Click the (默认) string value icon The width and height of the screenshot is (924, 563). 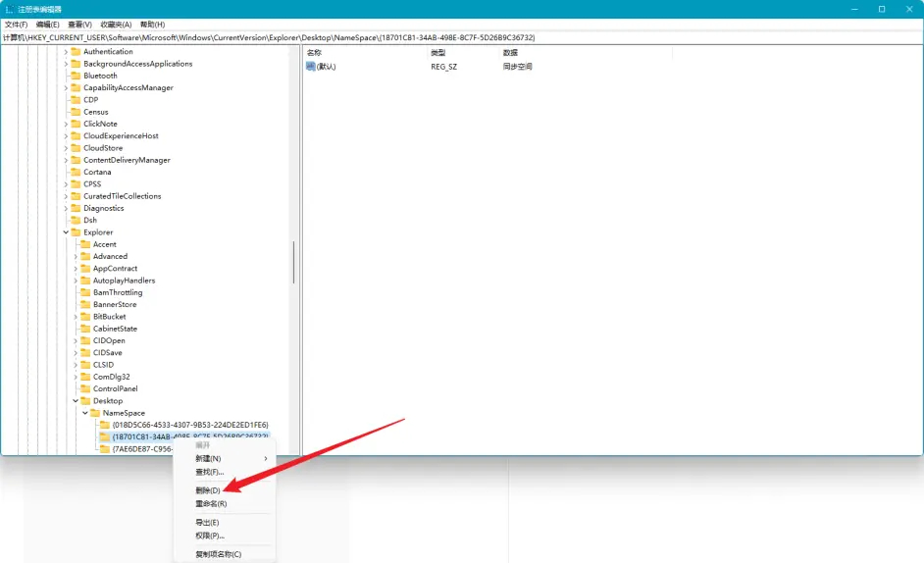pos(311,66)
